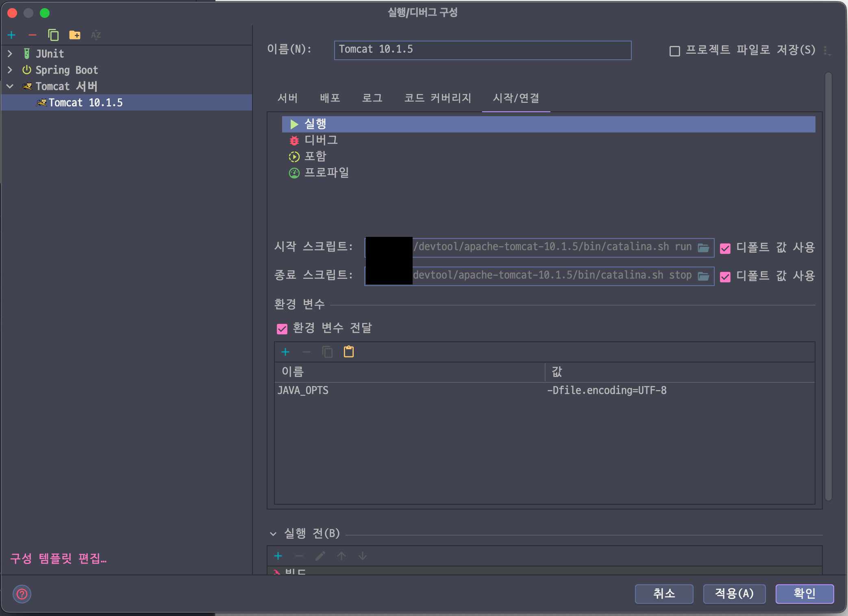
Task: Expand the Spring Boot tree node
Action: (x=10, y=70)
